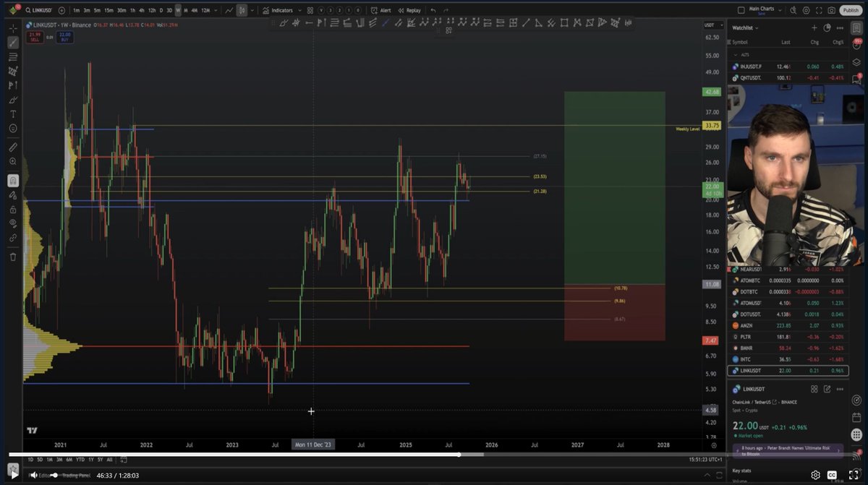Open Watchlist more options menu
The image size is (868, 485).
point(840,28)
